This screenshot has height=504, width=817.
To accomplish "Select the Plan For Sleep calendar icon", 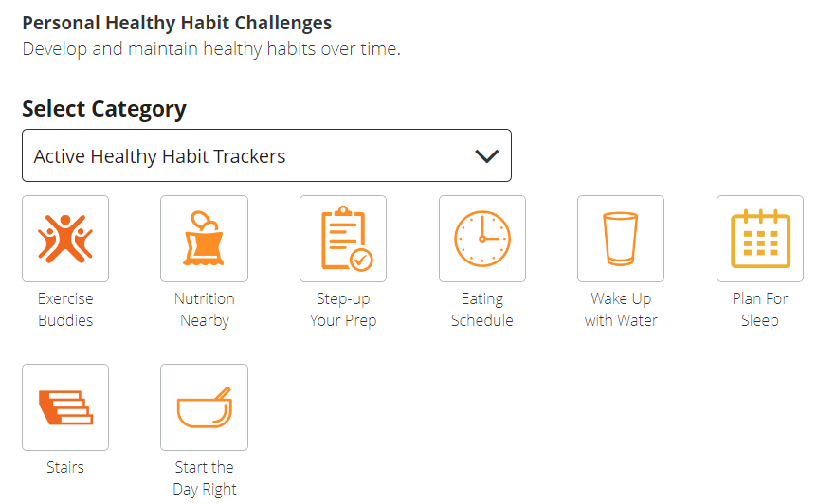I will [759, 239].
